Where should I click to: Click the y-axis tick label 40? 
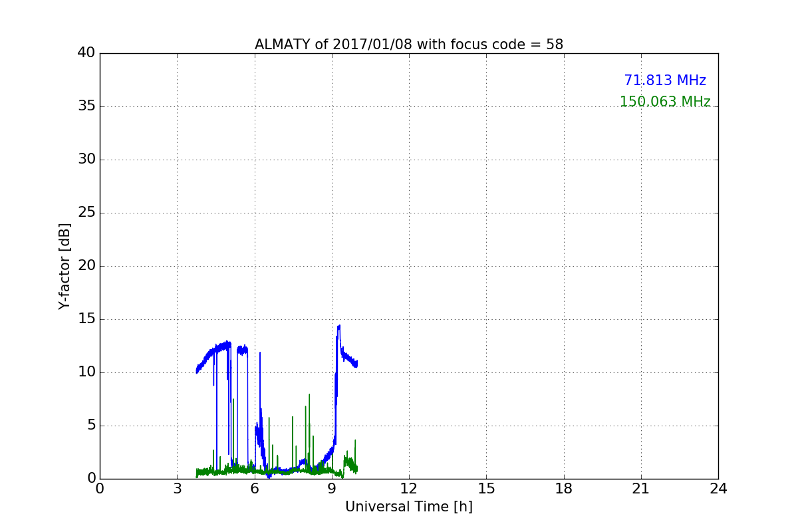(x=86, y=53)
